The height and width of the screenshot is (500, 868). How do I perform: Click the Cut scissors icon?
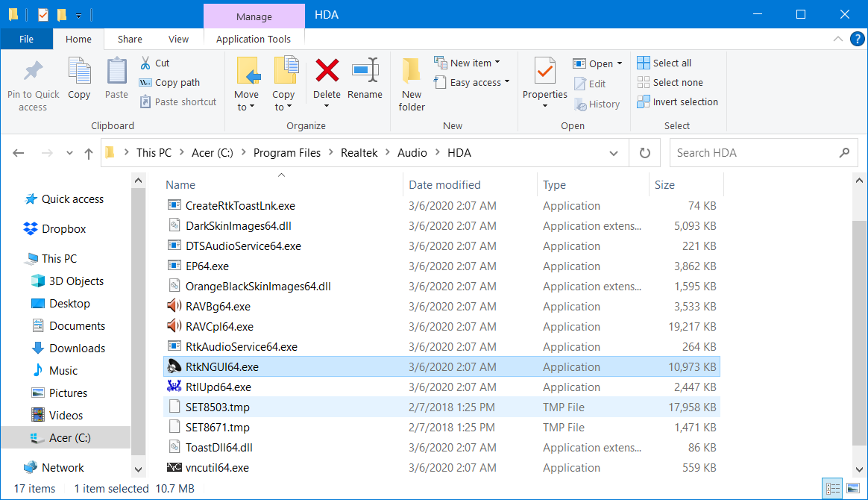(145, 63)
